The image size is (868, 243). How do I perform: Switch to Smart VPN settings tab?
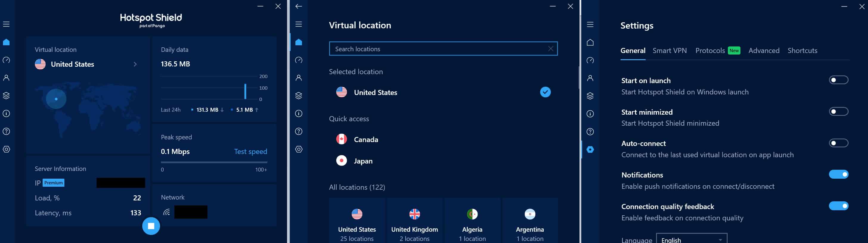click(669, 51)
